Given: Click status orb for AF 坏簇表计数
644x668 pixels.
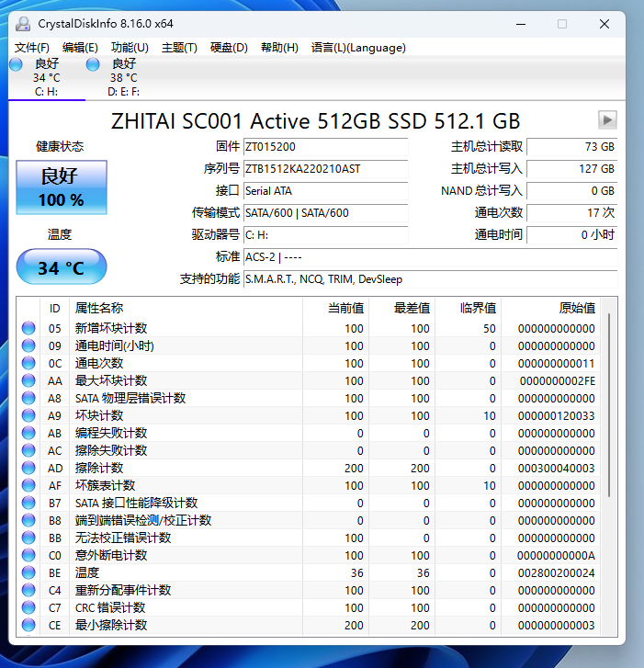Looking at the screenshot, I should pos(28,485).
